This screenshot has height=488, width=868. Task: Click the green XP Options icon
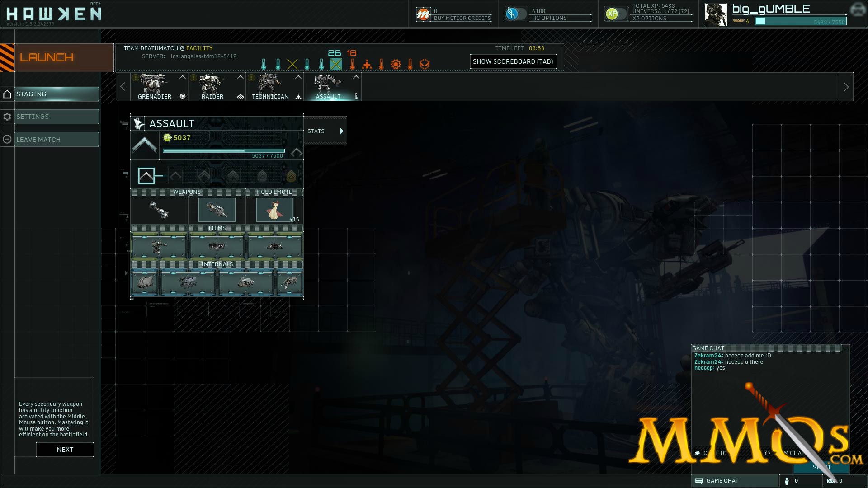612,14
